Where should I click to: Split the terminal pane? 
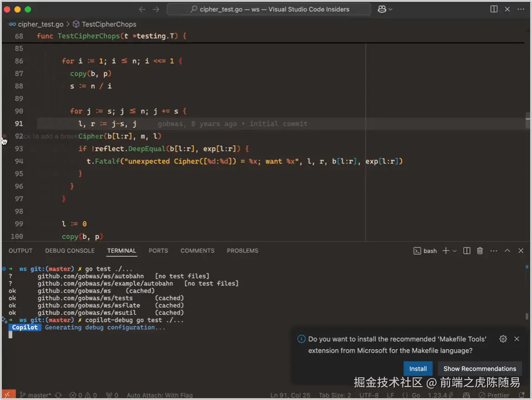(467, 251)
